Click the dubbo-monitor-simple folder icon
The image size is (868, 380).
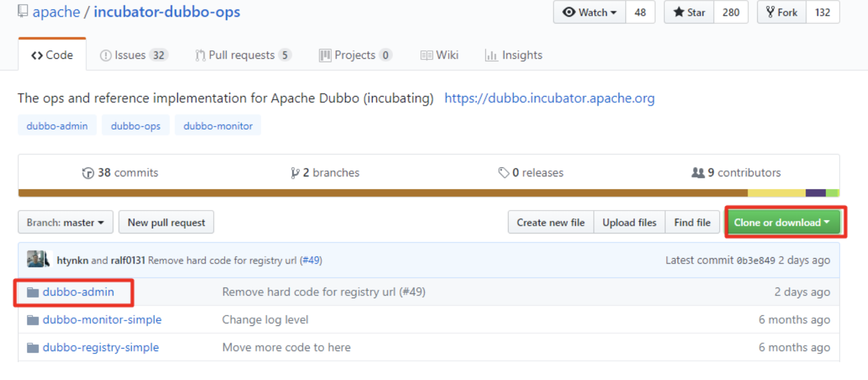(x=33, y=320)
